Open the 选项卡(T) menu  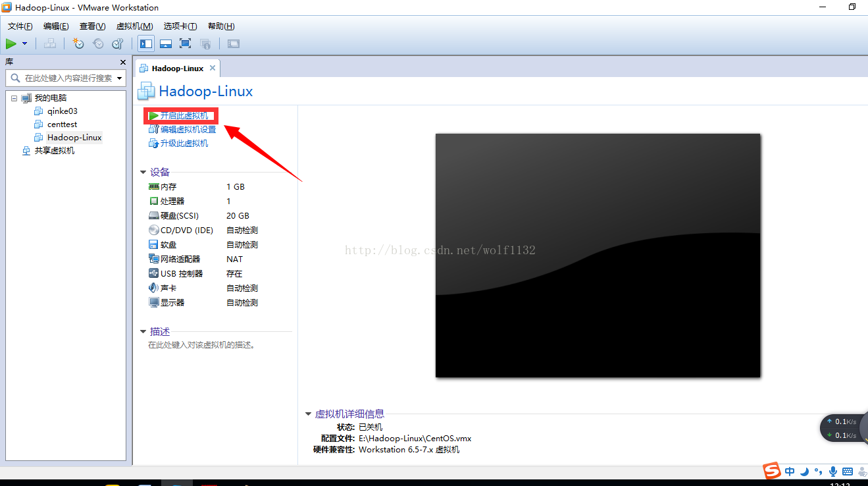click(x=180, y=26)
